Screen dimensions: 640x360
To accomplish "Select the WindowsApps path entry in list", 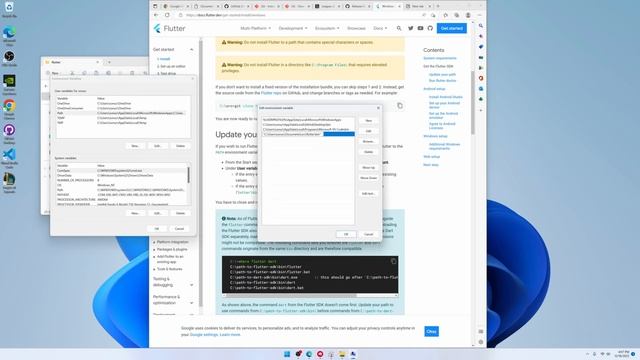I will pos(308,120).
